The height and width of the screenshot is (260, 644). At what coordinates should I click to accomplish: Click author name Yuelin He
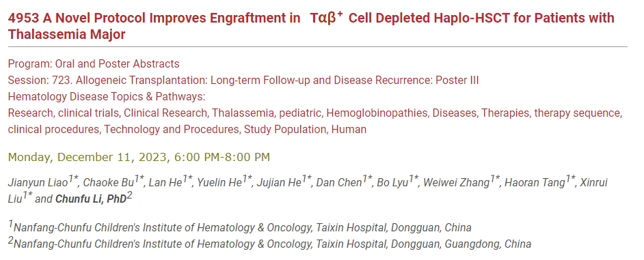tap(219, 182)
